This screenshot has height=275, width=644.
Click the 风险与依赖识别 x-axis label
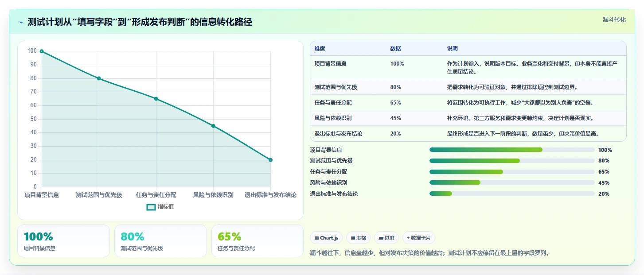click(x=213, y=195)
